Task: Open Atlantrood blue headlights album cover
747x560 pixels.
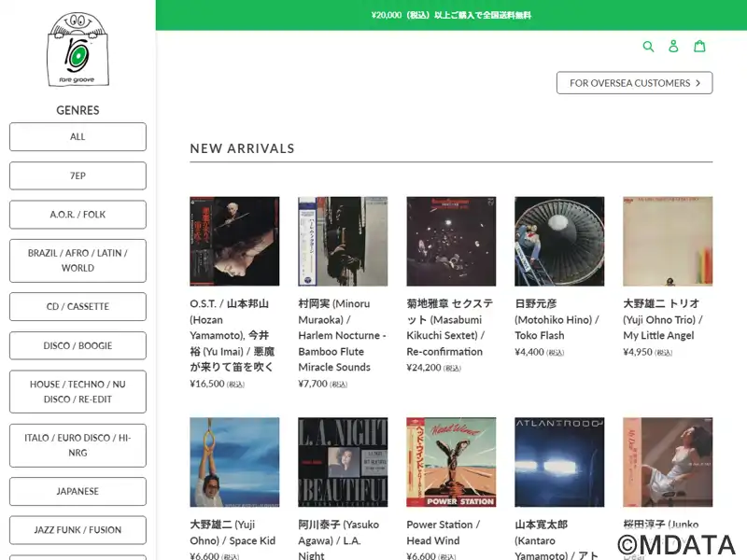Action: 559,462
